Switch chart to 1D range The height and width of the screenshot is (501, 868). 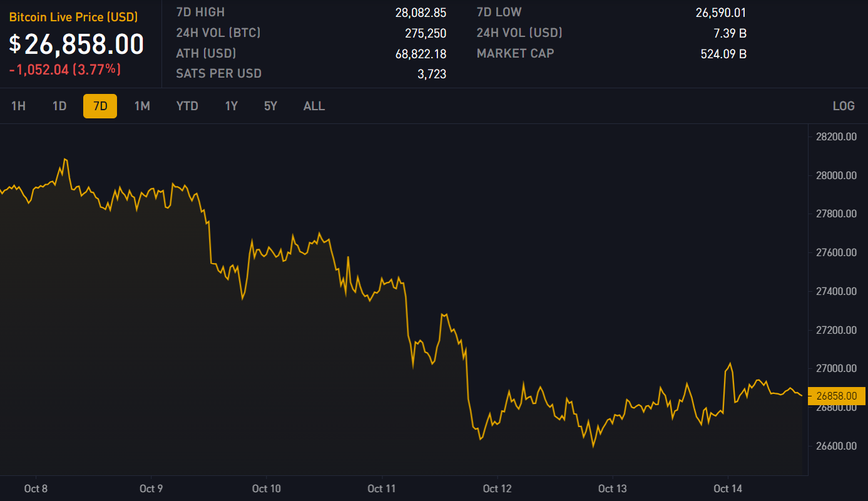click(x=59, y=106)
